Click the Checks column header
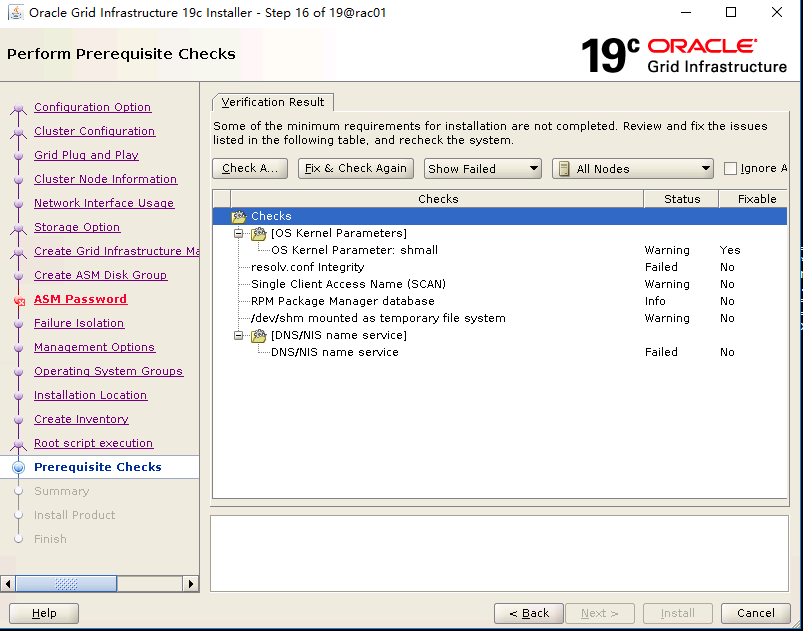Screen dimensions: 803x631 [437, 199]
